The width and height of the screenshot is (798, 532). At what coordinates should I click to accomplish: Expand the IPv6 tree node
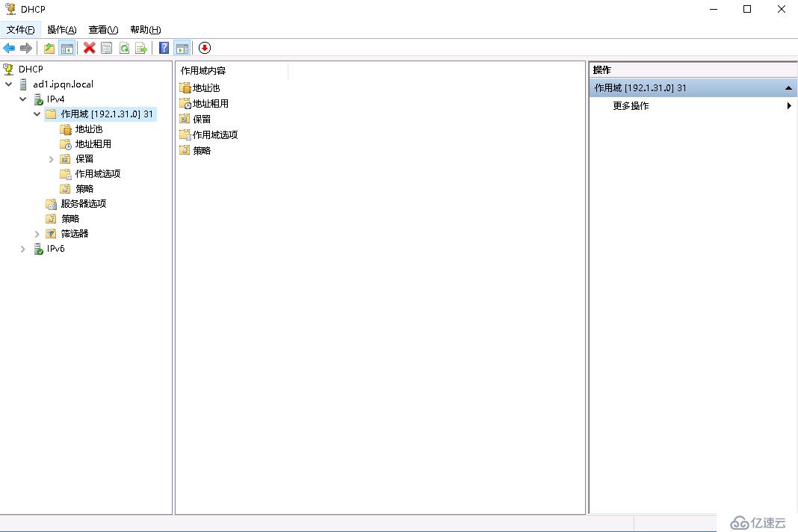pyautogui.click(x=23, y=249)
